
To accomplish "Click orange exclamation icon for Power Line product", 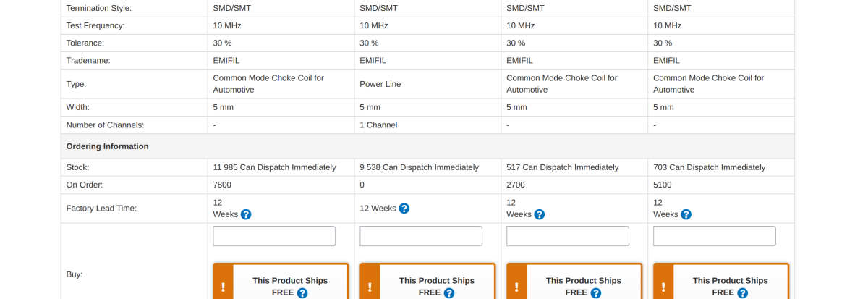I will coord(370,287).
